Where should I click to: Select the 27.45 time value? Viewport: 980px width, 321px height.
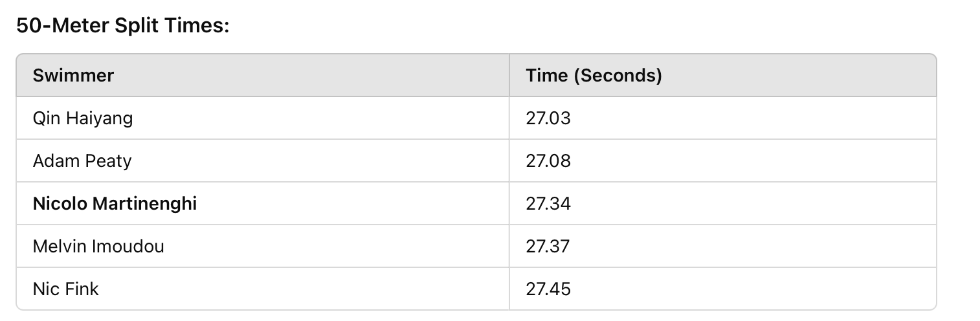pos(548,289)
